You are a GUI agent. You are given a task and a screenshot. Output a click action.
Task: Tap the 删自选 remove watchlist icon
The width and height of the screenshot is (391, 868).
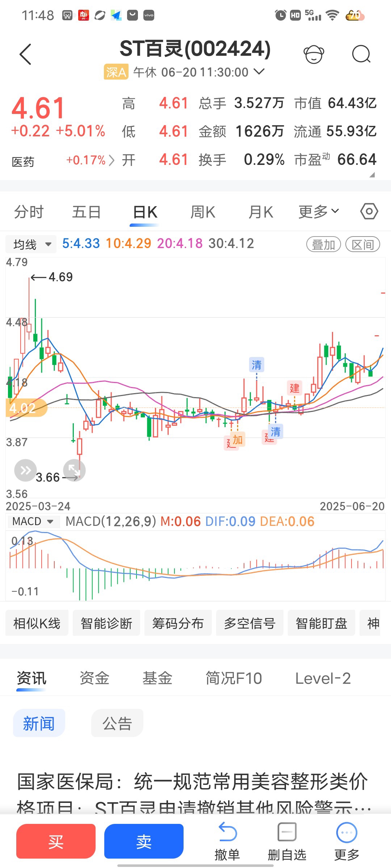coord(287,842)
